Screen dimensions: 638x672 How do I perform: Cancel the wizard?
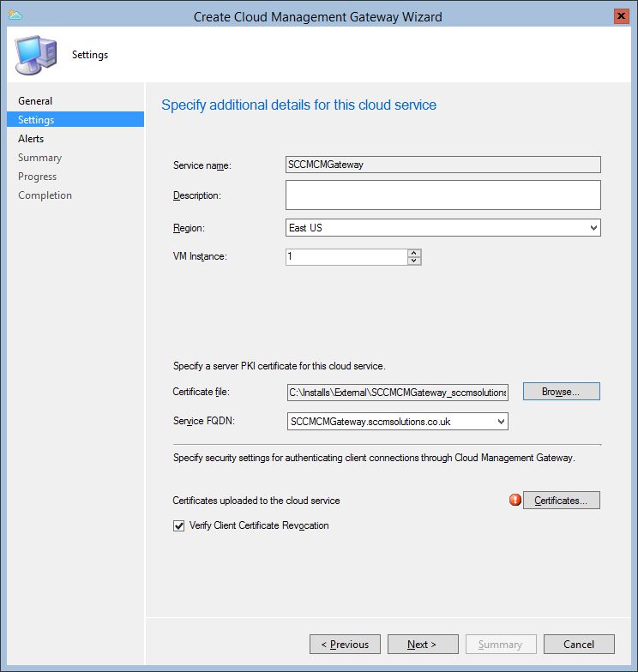[579, 645]
